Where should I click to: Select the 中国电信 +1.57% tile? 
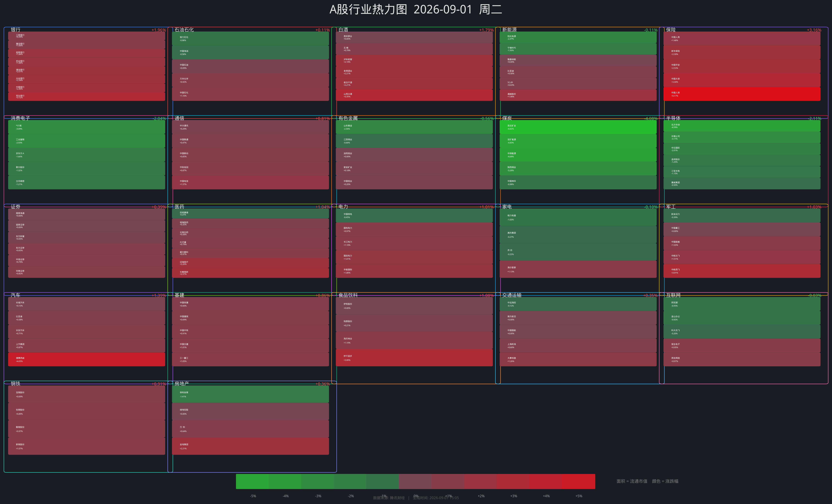coord(250,182)
